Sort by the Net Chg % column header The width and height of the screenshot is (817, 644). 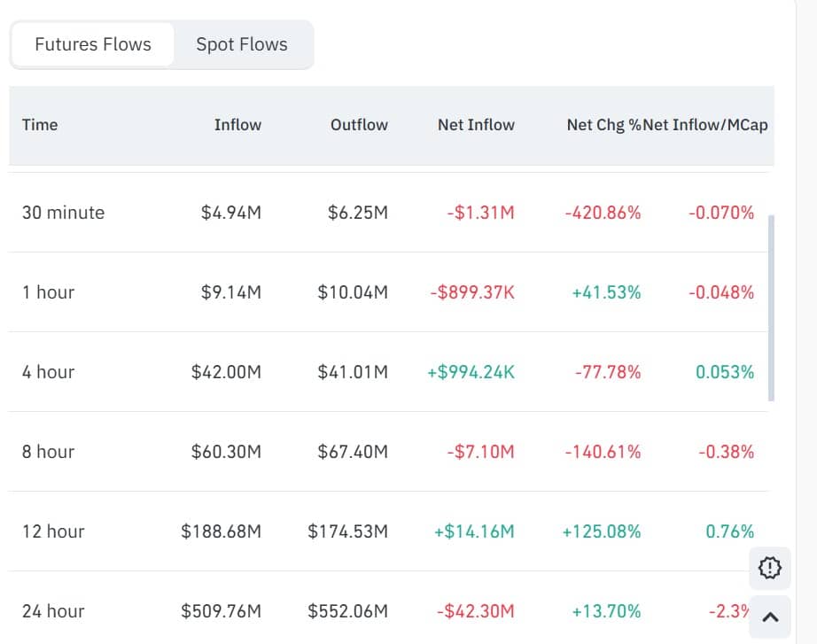pos(603,125)
